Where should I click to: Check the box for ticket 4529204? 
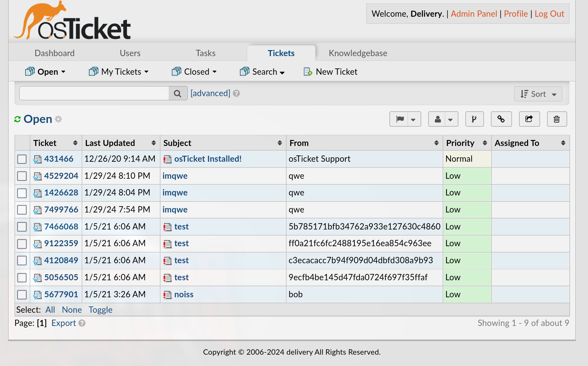click(x=22, y=176)
